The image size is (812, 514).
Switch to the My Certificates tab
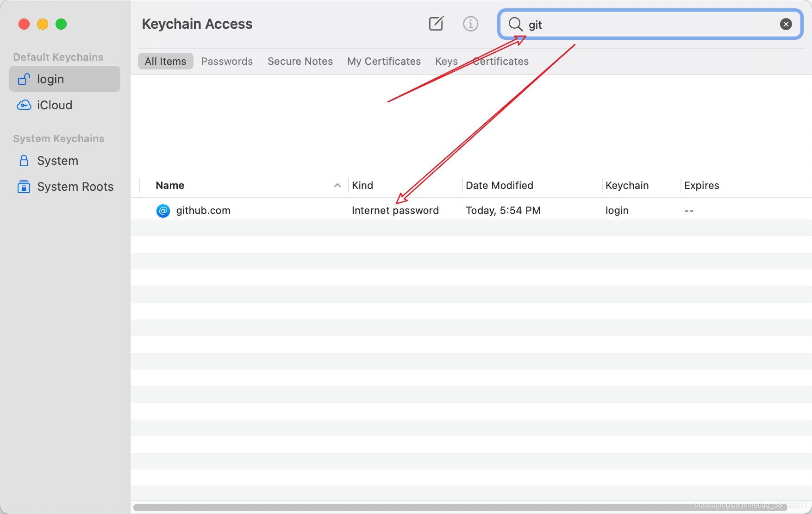[384, 61]
